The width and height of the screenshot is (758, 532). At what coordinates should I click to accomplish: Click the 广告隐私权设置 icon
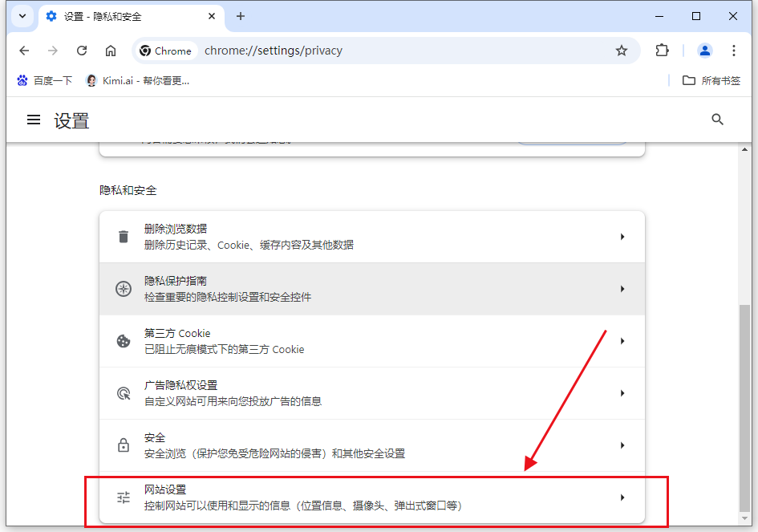click(x=124, y=394)
